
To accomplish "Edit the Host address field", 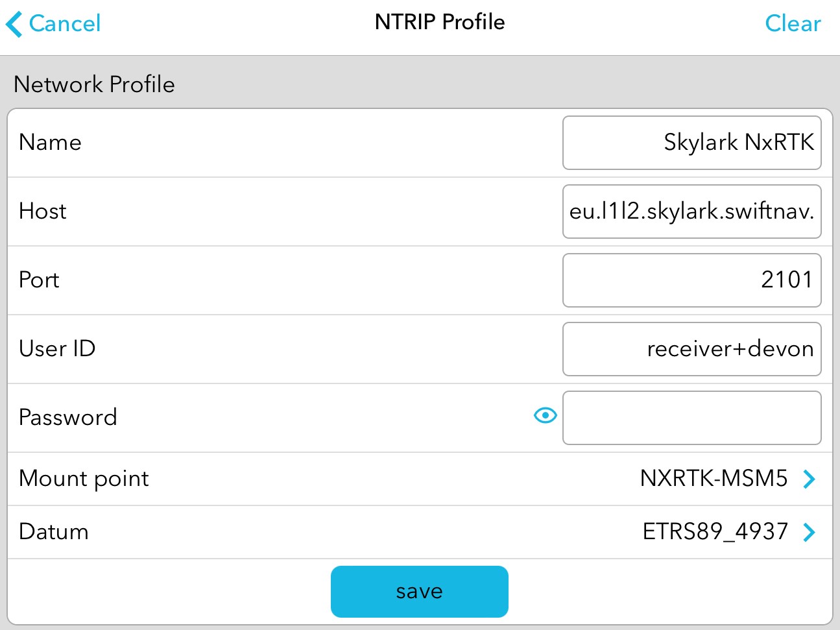I will pyautogui.click(x=692, y=212).
